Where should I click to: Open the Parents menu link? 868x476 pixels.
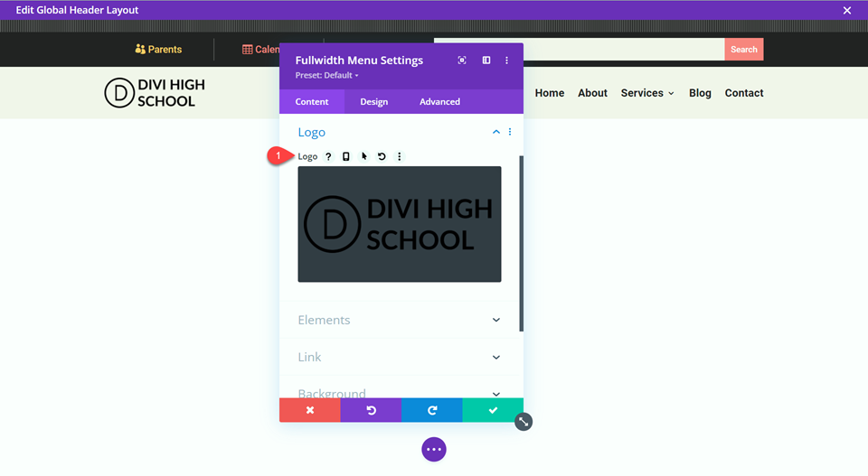[158, 49]
